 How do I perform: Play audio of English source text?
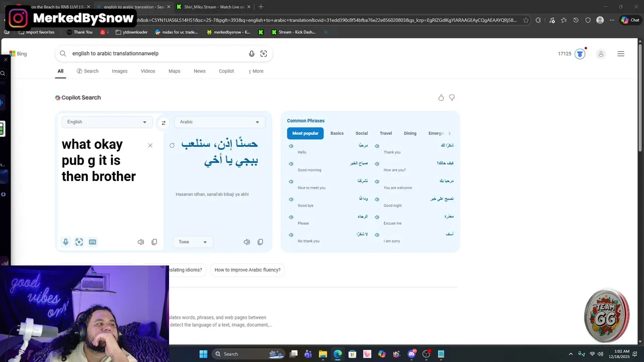pos(141,242)
